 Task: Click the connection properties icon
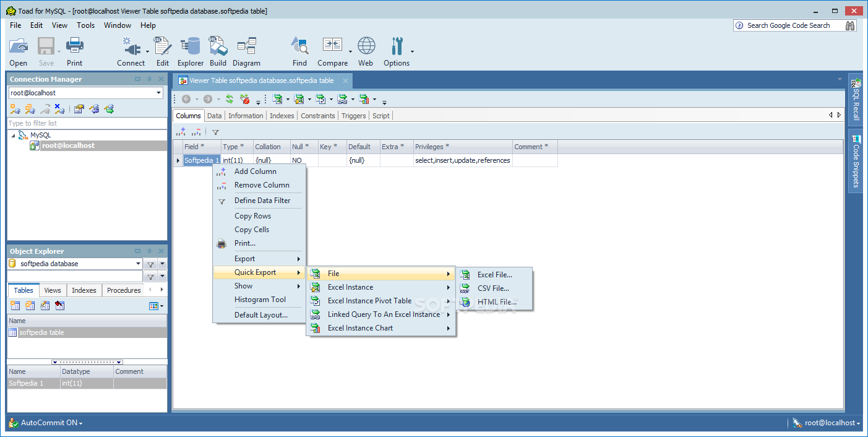coord(79,109)
